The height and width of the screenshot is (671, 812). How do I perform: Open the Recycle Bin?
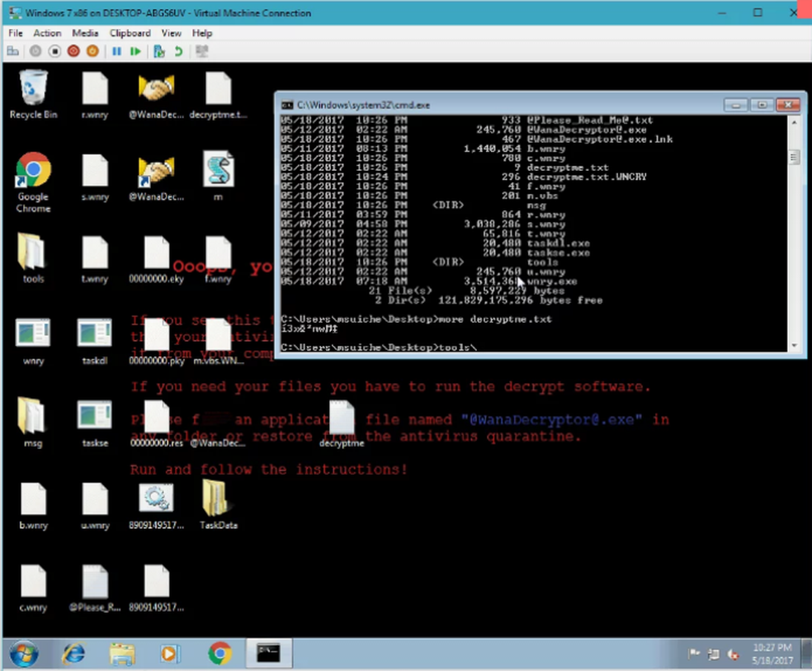[x=32, y=91]
